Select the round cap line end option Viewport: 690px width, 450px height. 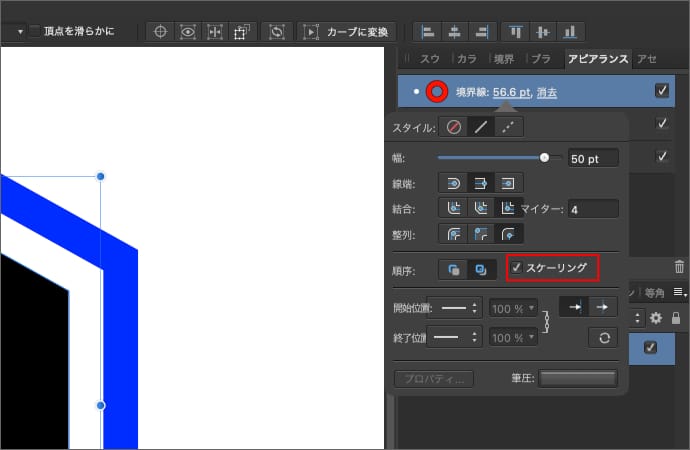point(453,183)
